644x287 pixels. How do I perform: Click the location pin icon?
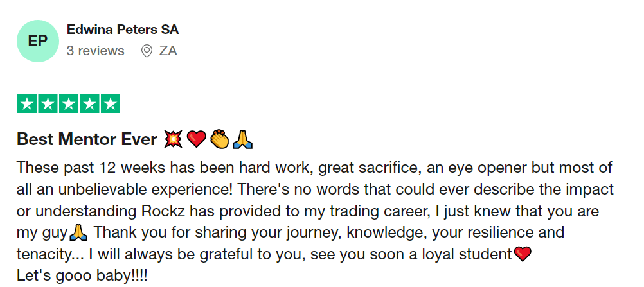pos(147,51)
